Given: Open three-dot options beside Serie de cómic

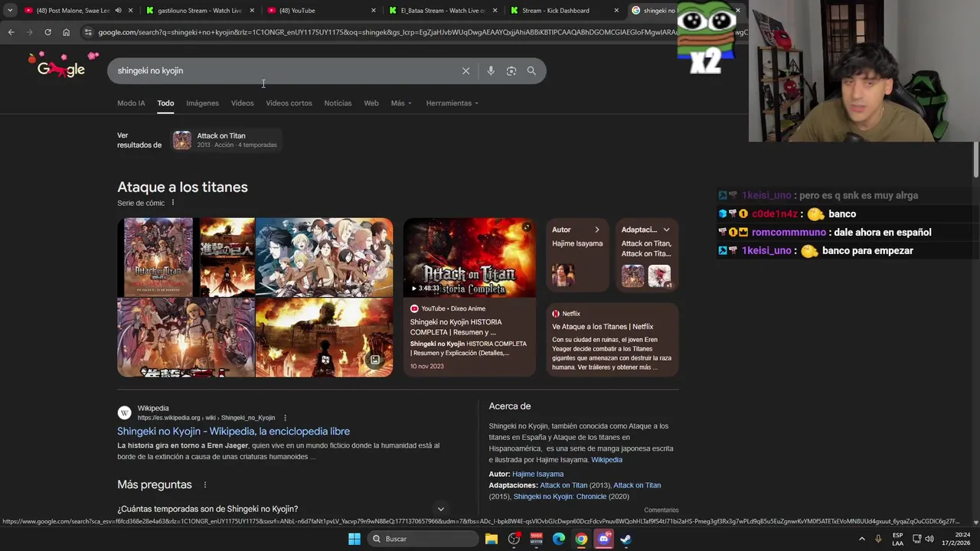Looking at the screenshot, I should point(173,203).
